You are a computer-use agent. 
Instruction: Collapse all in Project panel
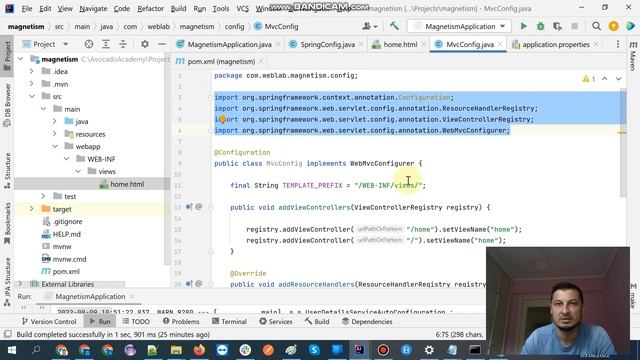point(123,44)
